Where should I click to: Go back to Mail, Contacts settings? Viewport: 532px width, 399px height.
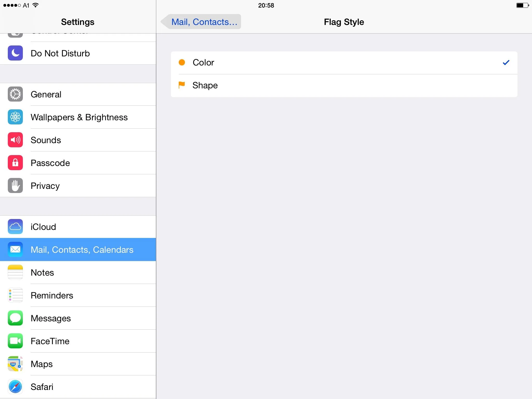coord(202,22)
